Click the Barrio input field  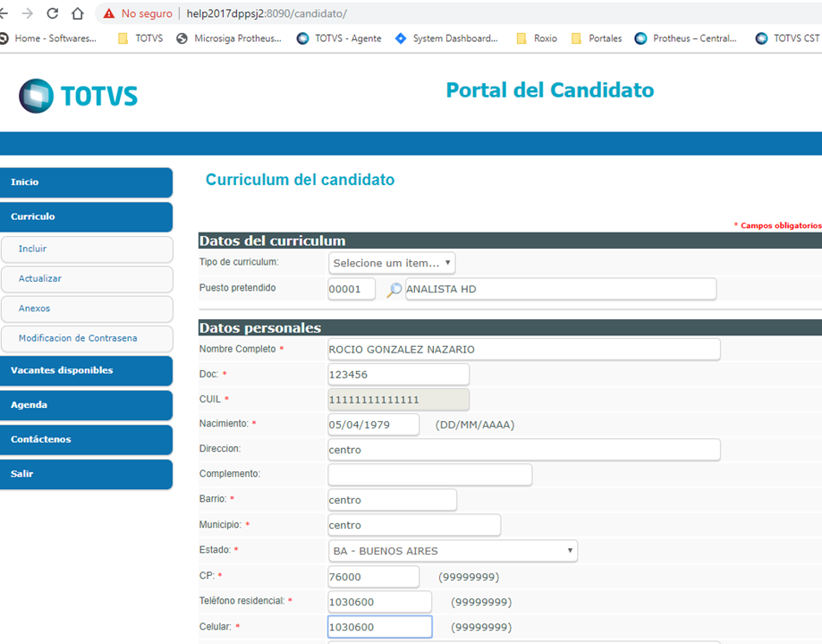pyautogui.click(x=392, y=500)
